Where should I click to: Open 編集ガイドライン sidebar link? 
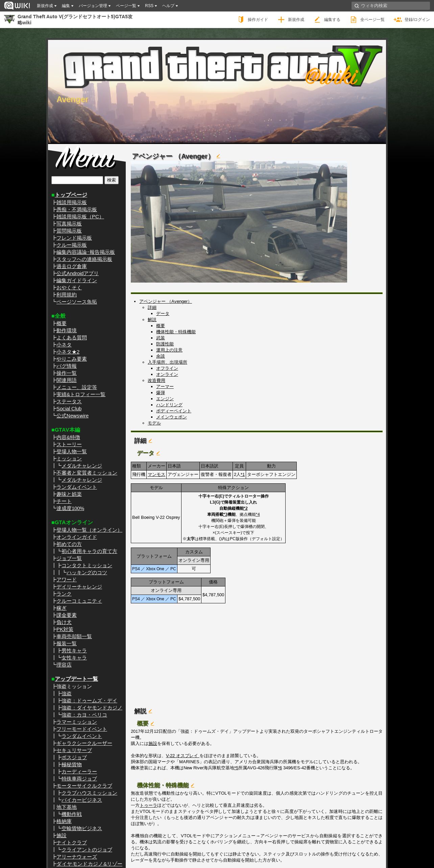coord(77,281)
